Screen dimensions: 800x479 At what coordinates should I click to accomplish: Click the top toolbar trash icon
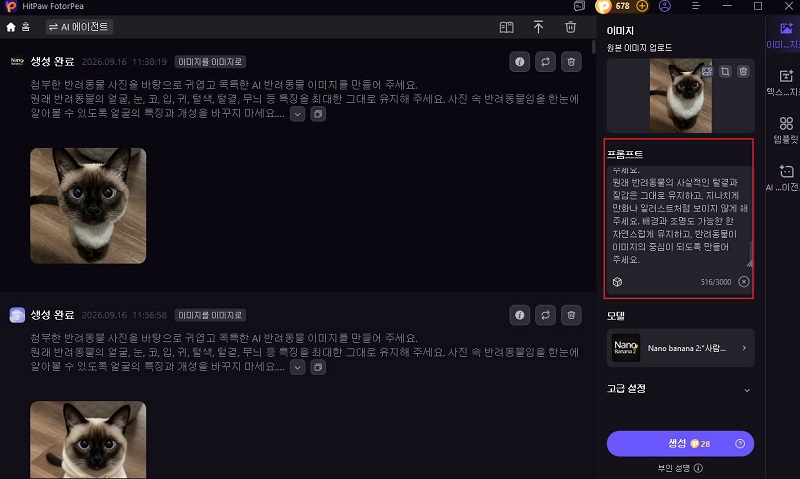point(570,27)
